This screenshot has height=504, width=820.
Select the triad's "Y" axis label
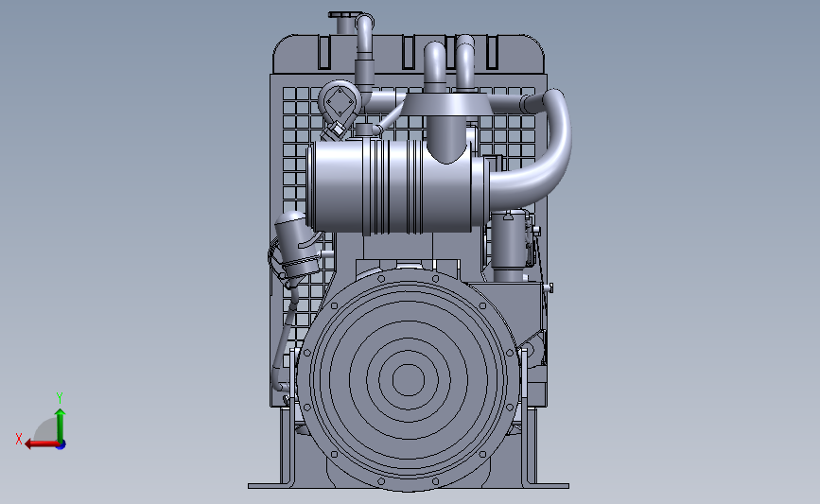(x=60, y=398)
